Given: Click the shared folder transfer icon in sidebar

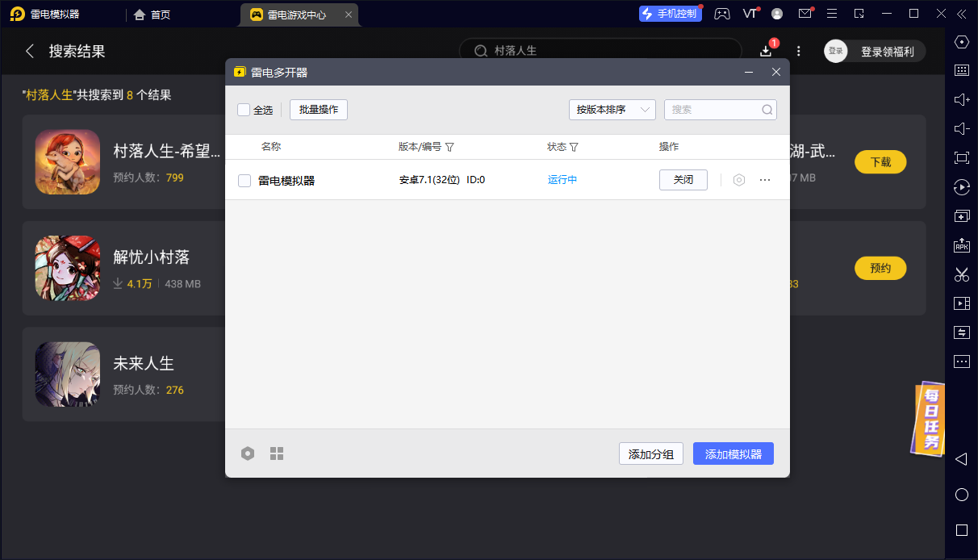Looking at the screenshot, I should point(961,332).
